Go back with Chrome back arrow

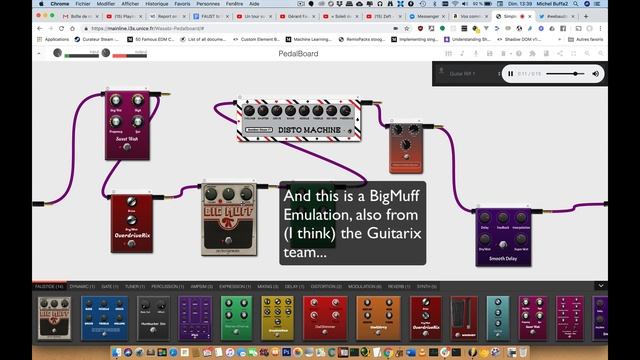tap(40, 29)
